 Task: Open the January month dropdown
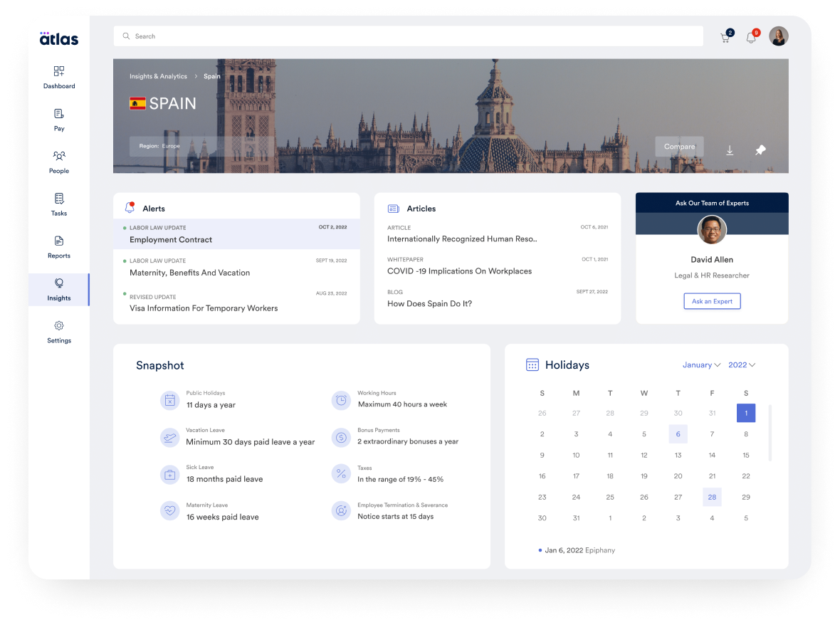click(701, 364)
